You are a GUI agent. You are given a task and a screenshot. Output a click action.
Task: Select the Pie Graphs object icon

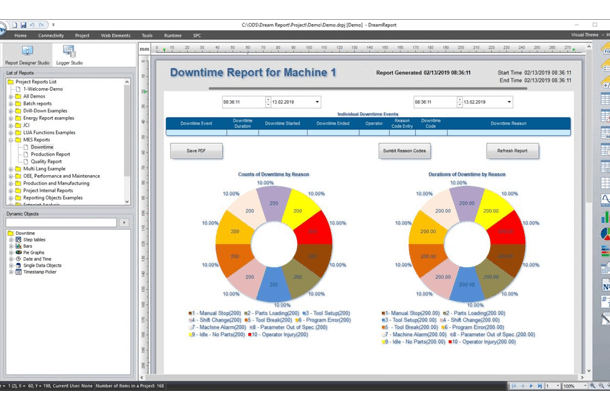[x=18, y=252]
